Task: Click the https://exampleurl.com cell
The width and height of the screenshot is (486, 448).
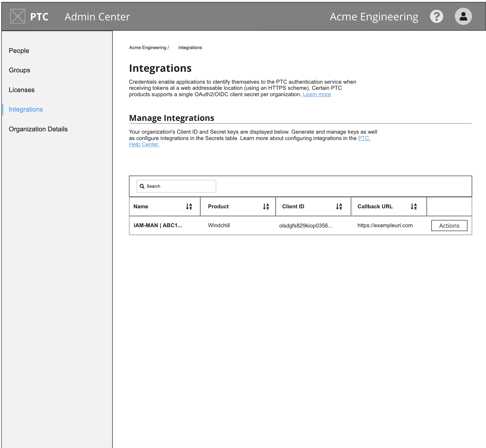Action: point(385,225)
